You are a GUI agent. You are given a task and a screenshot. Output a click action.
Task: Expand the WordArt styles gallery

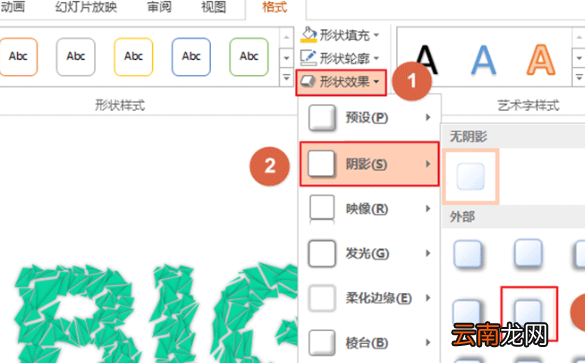point(579,77)
